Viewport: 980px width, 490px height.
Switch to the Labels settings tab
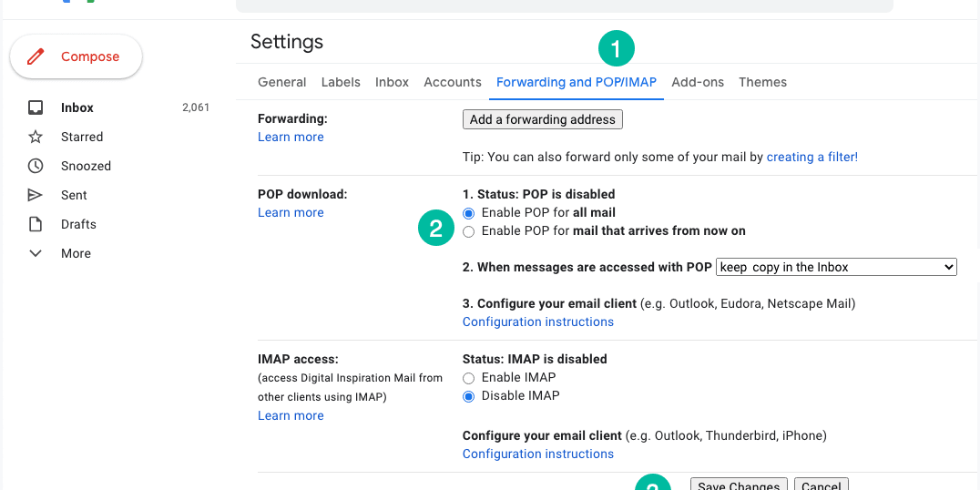pos(341,82)
